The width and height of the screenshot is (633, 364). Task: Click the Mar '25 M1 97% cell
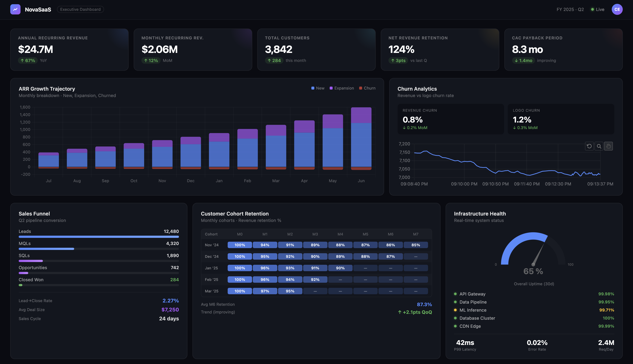click(265, 291)
